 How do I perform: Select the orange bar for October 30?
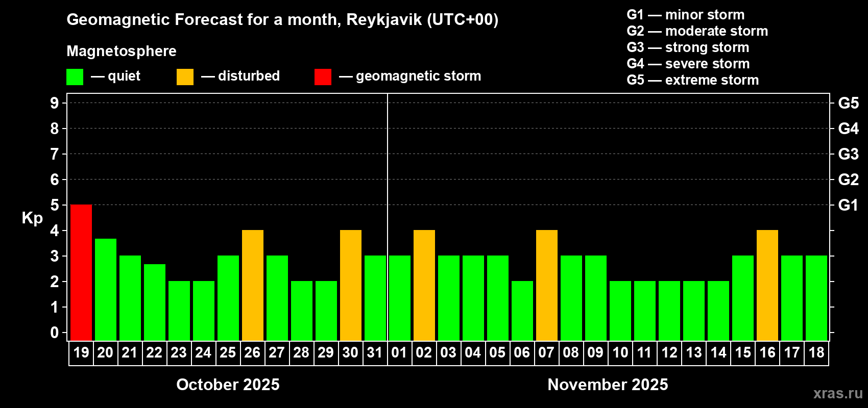[351, 285]
